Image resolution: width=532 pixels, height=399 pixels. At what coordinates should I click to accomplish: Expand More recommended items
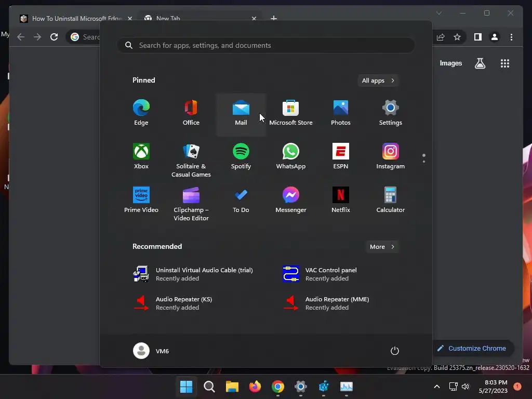tap(382, 247)
